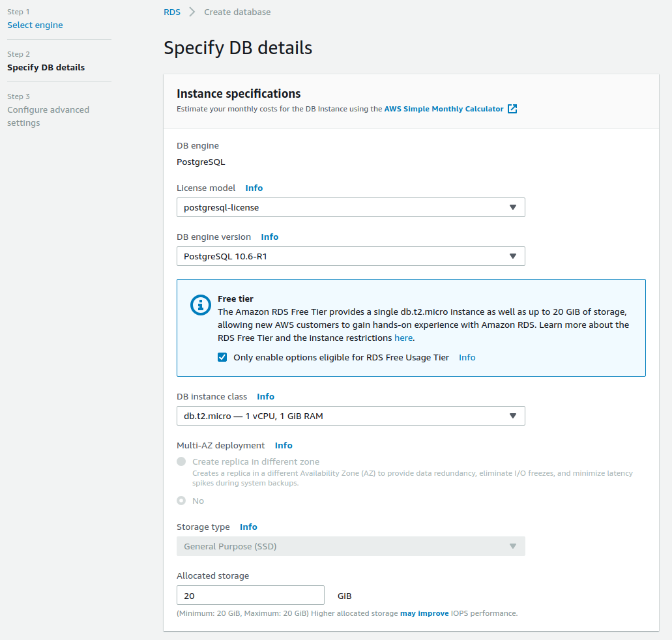
Task: Go to Step 1 Select engine
Action: click(35, 25)
